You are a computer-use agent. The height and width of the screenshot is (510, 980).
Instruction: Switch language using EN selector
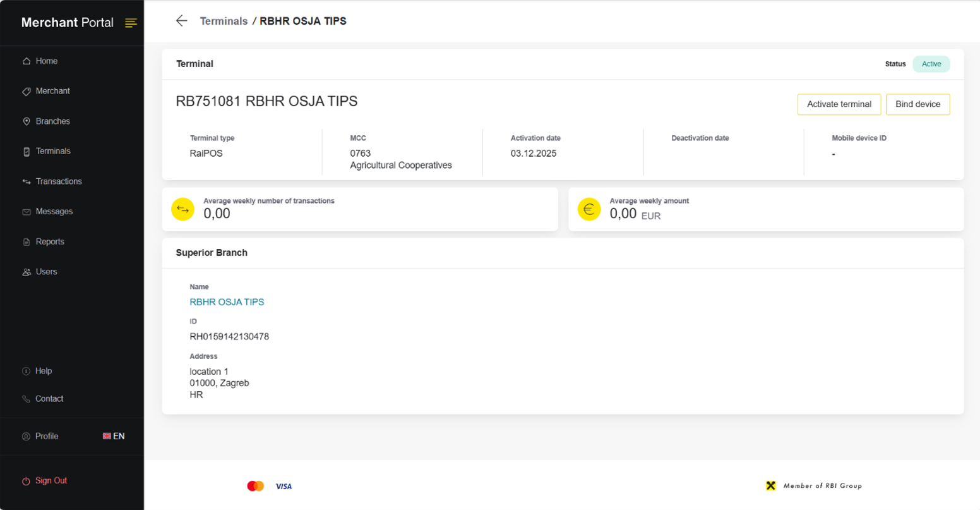114,436
